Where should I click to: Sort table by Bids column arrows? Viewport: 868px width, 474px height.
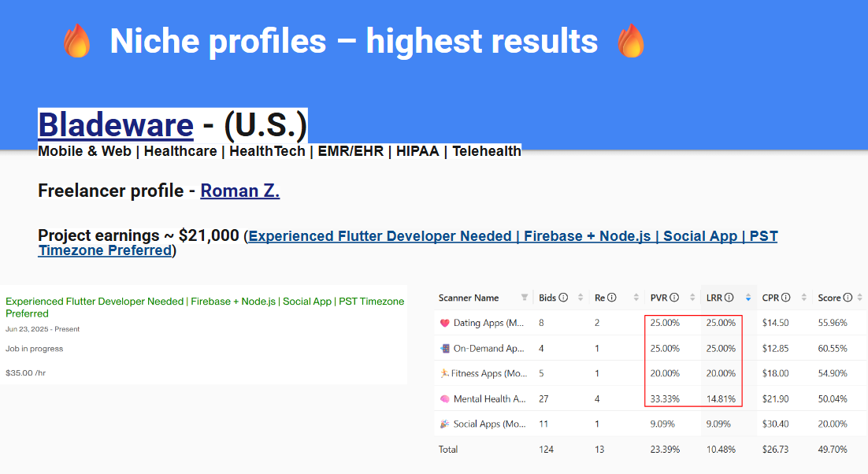(x=581, y=298)
